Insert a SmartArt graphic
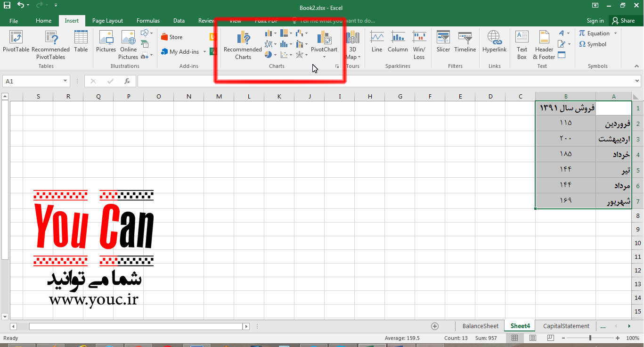644x347 pixels. pyautogui.click(x=145, y=44)
